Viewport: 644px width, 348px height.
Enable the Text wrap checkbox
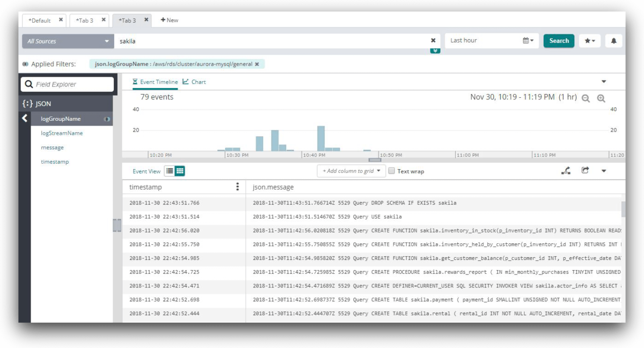click(x=392, y=171)
